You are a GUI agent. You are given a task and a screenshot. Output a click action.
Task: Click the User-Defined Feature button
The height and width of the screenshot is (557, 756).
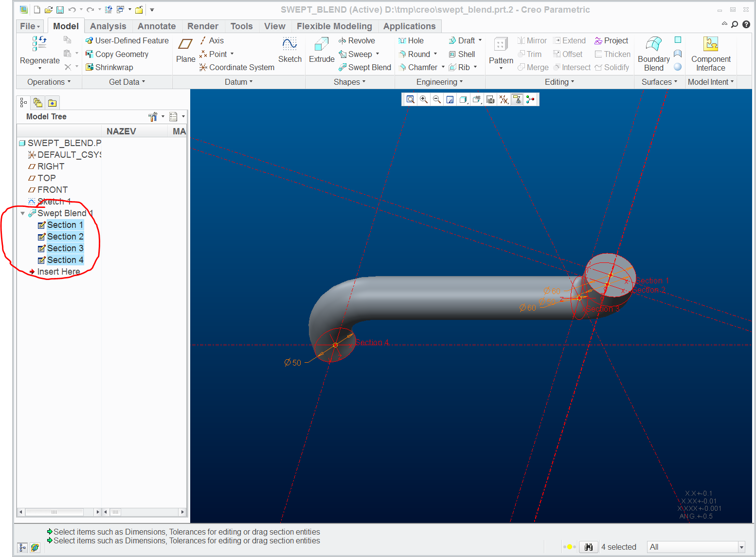click(127, 40)
